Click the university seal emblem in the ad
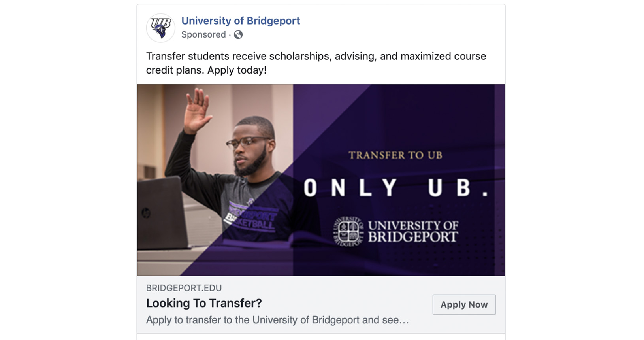This screenshot has width=644, height=340. pos(348,231)
